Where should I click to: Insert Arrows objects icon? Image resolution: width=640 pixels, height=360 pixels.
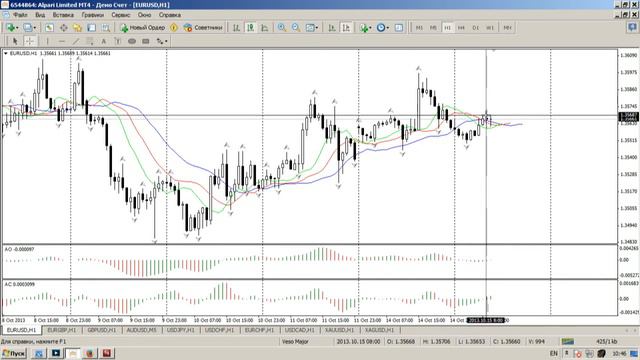[160, 41]
